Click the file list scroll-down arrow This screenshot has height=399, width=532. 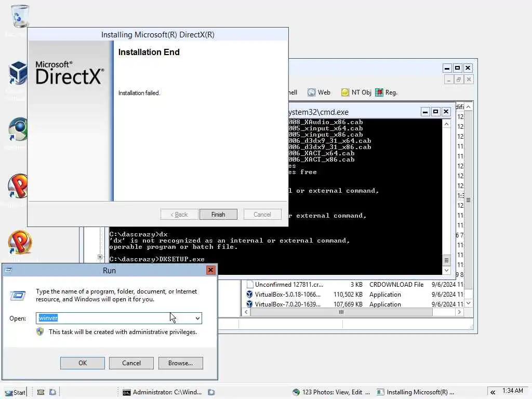click(x=469, y=303)
